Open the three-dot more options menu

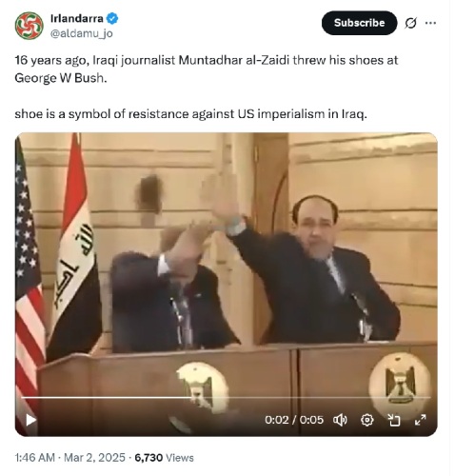(430, 23)
